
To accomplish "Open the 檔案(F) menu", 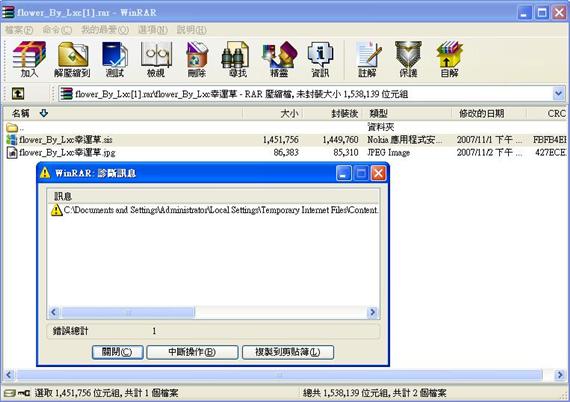I will (x=19, y=30).
